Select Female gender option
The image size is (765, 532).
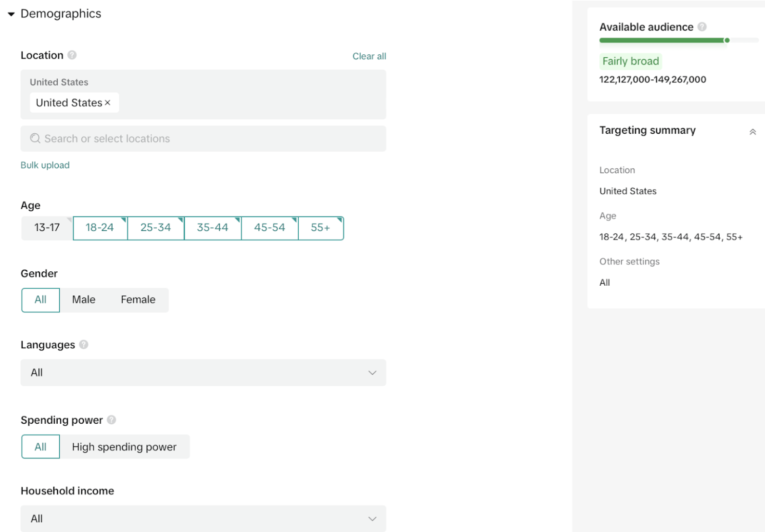pos(138,300)
